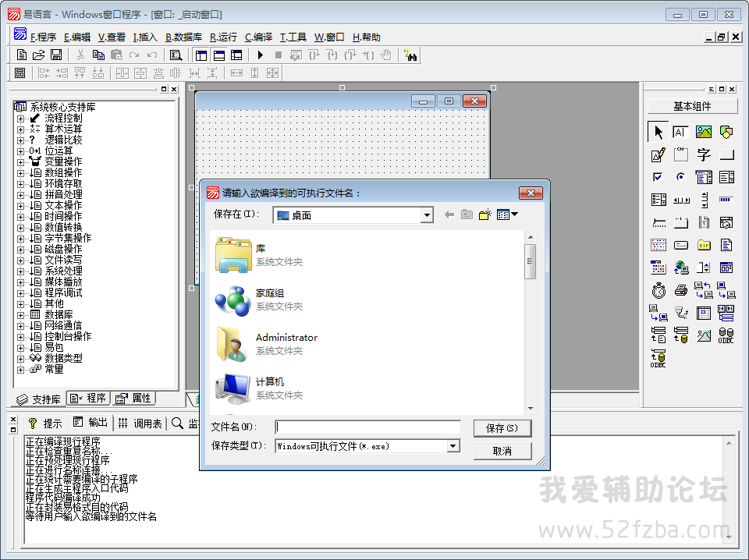
Task: Select the edit box pencil component icon
Action: (x=658, y=154)
